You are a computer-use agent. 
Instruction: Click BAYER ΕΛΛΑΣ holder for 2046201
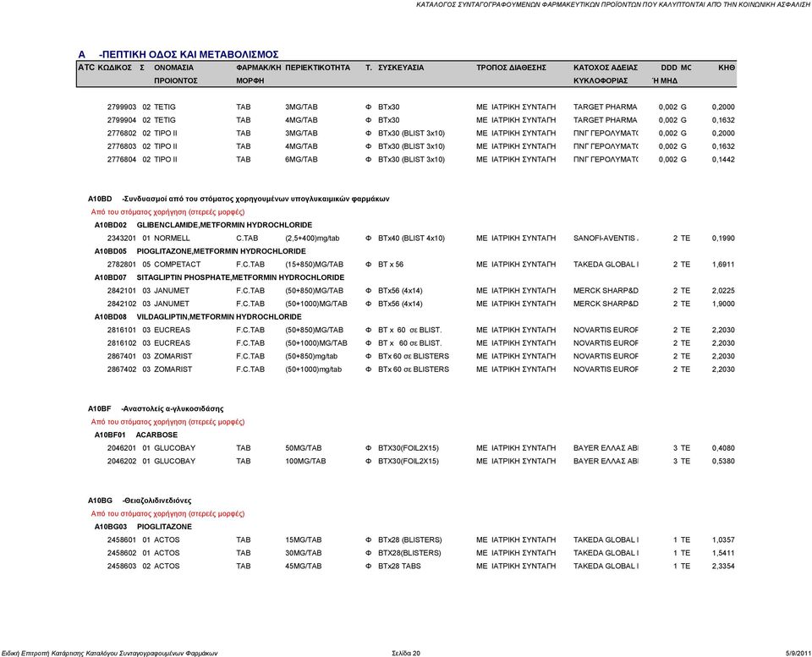pos(606,448)
